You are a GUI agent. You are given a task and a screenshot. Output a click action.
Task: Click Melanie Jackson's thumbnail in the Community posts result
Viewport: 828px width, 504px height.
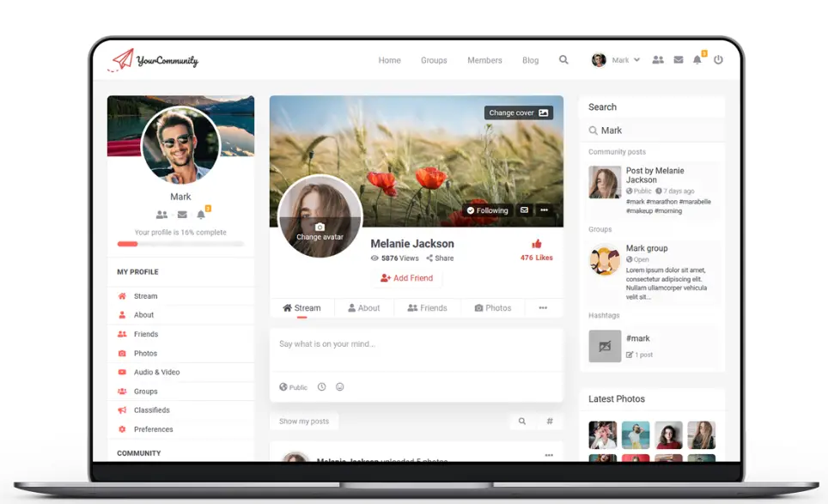point(605,182)
